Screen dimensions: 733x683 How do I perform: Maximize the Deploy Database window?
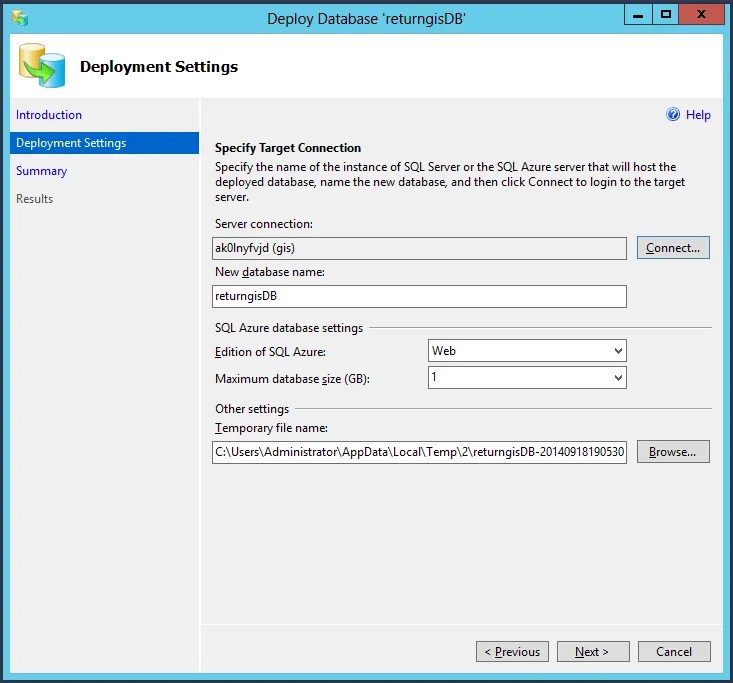[666, 15]
